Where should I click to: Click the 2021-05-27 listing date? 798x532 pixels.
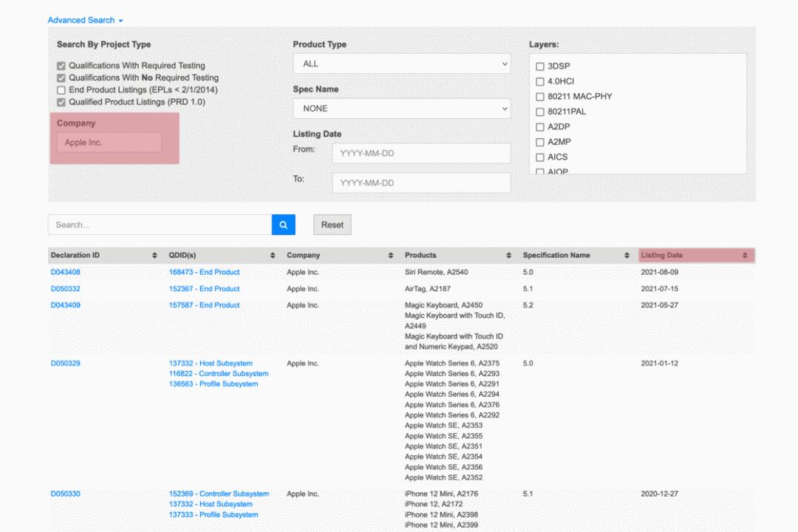[x=659, y=305]
